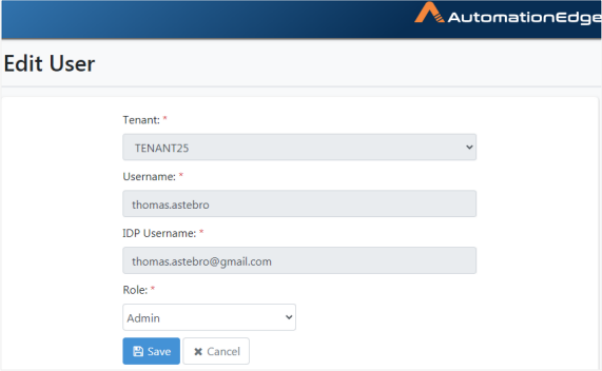Click the Tenant field label
This screenshot has height=371, width=602.
click(141, 120)
